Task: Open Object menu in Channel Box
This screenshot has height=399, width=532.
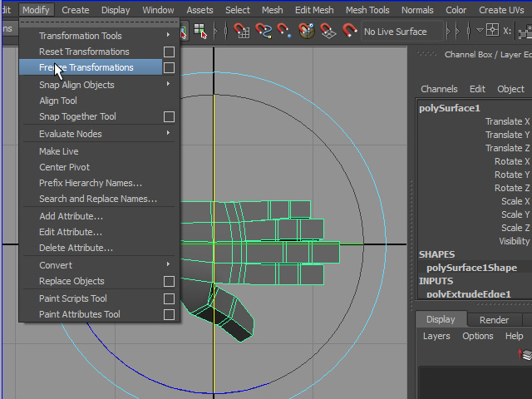Action: tap(510, 89)
